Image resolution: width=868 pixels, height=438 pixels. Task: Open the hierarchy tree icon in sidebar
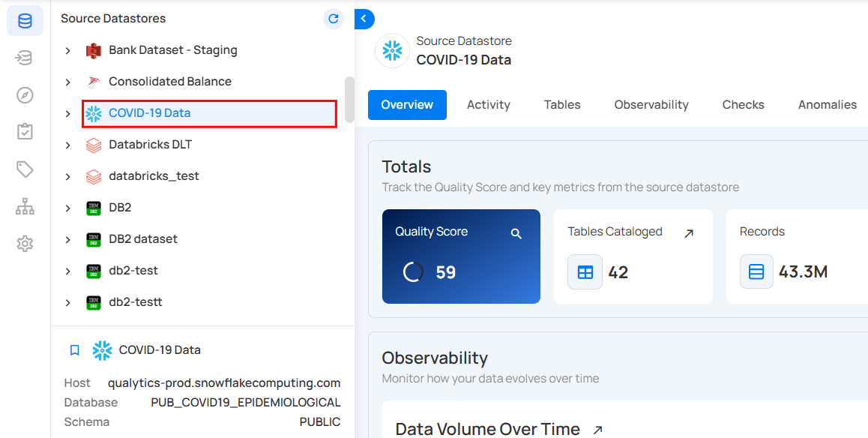coord(25,206)
